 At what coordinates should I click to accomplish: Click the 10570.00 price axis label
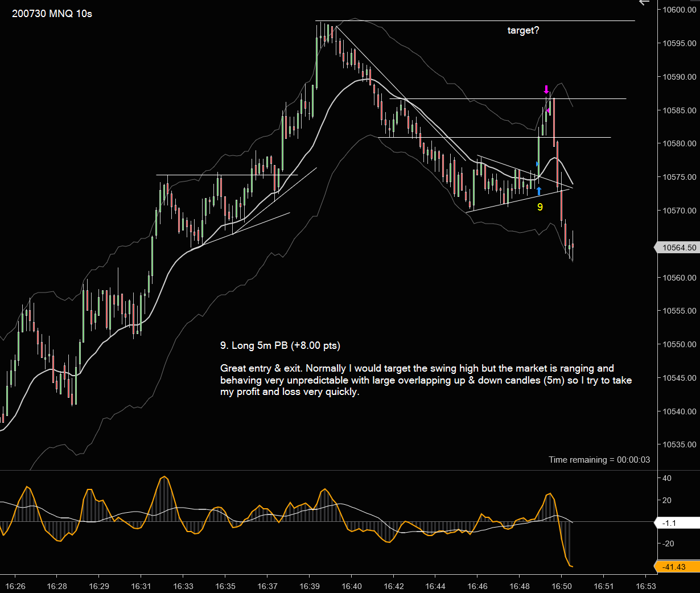(679, 211)
